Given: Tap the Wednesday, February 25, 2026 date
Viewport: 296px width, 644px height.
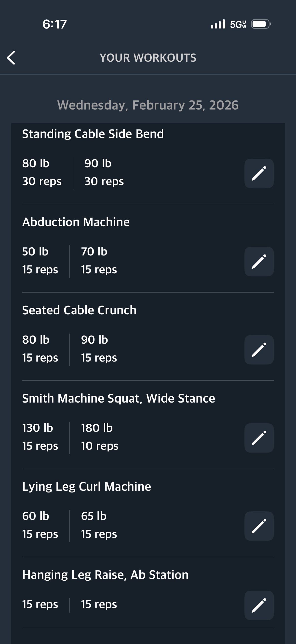Looking at the screenshot, I should pos(148,105).
